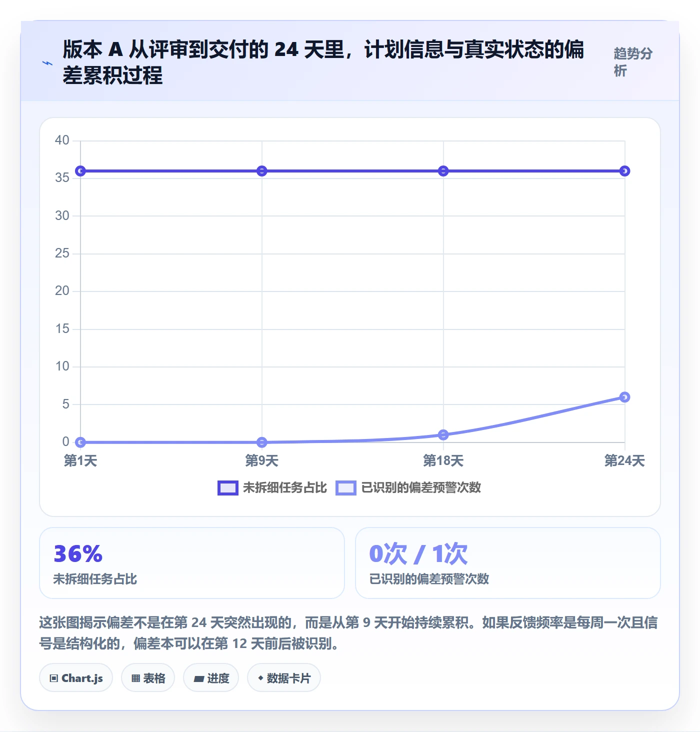Click the 第24天 point on the warning count line
Screen dimensions: 700x732
tap(624, 397)
